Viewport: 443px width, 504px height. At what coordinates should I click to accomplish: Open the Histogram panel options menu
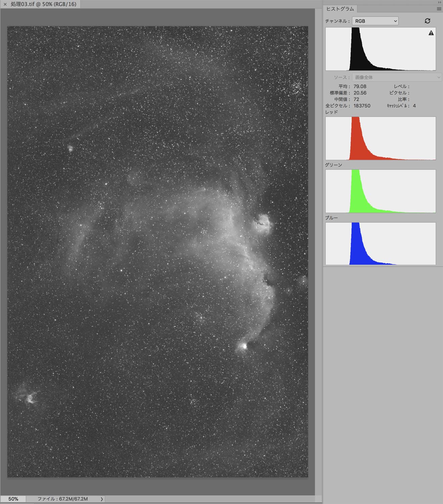tap(439, 9)
